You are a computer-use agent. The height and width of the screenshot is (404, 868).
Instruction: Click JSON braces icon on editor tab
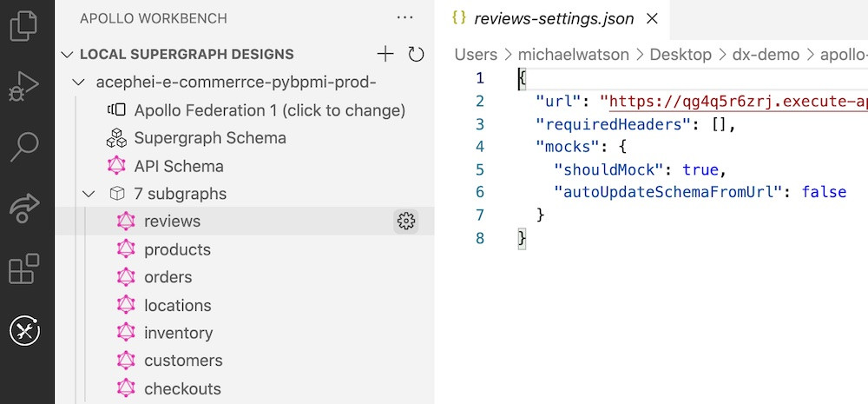click(x=459, y=17)
